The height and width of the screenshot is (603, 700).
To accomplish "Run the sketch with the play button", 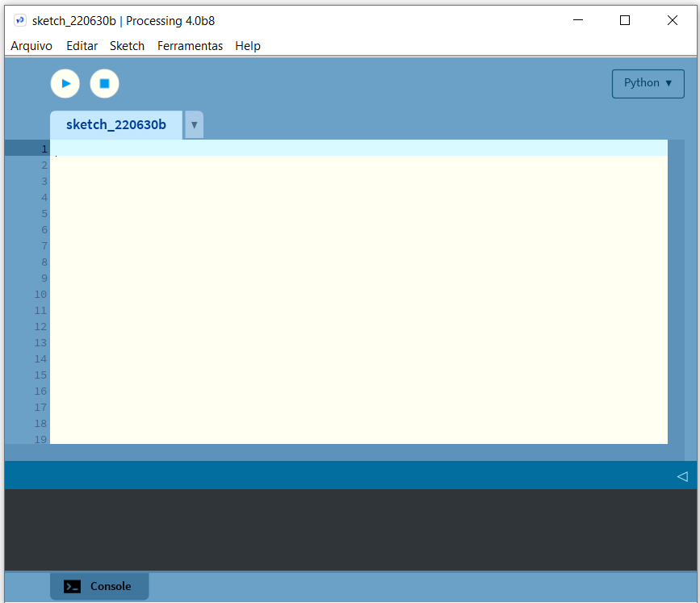I will click(x=65, y=83).
